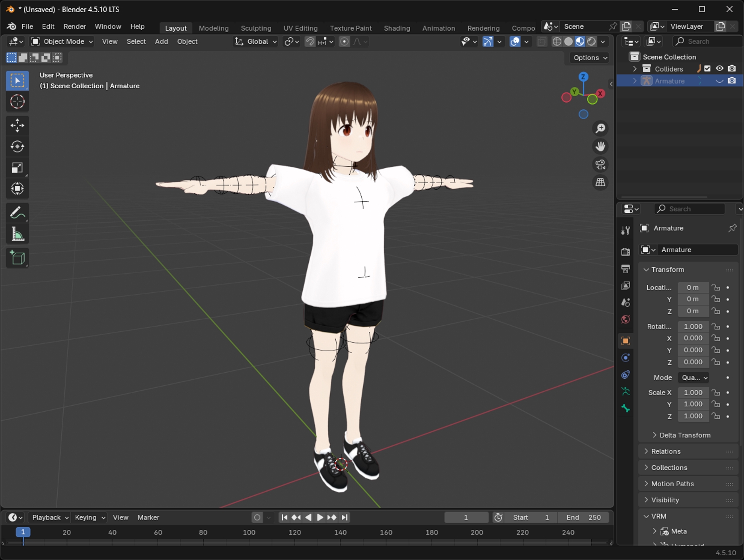Image resolution: width=744 pixels, height=560 pixels.
Task: Expand the Colliders collection
Action: click(x=635, y=69)
